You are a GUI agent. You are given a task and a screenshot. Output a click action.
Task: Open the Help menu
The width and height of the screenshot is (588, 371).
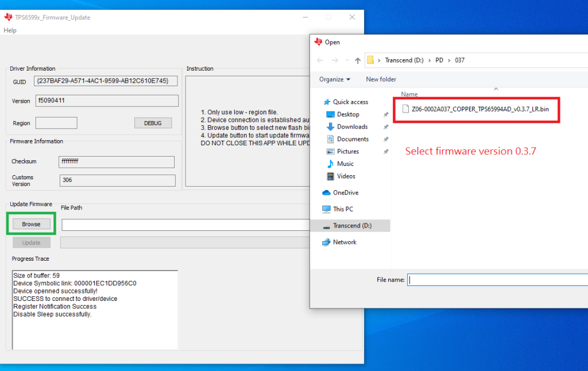pyautogui.click(x=10, y=30)
